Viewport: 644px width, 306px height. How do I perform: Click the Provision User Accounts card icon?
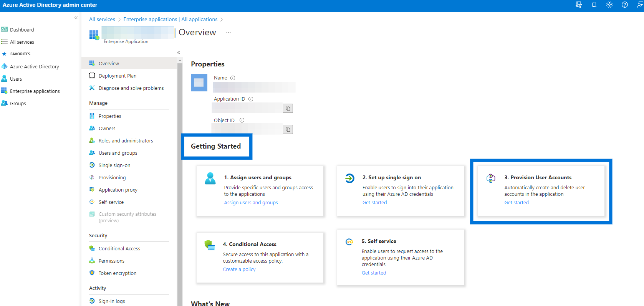point(491,178)
